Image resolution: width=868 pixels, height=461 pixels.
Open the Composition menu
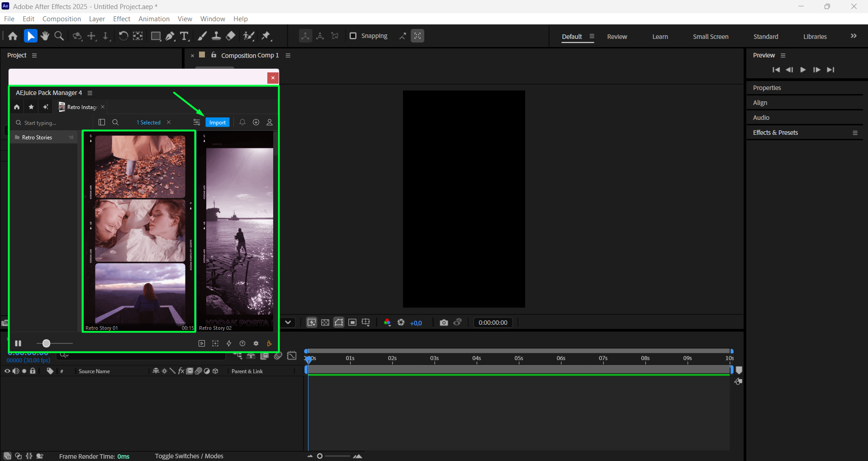tap(62, 19)
